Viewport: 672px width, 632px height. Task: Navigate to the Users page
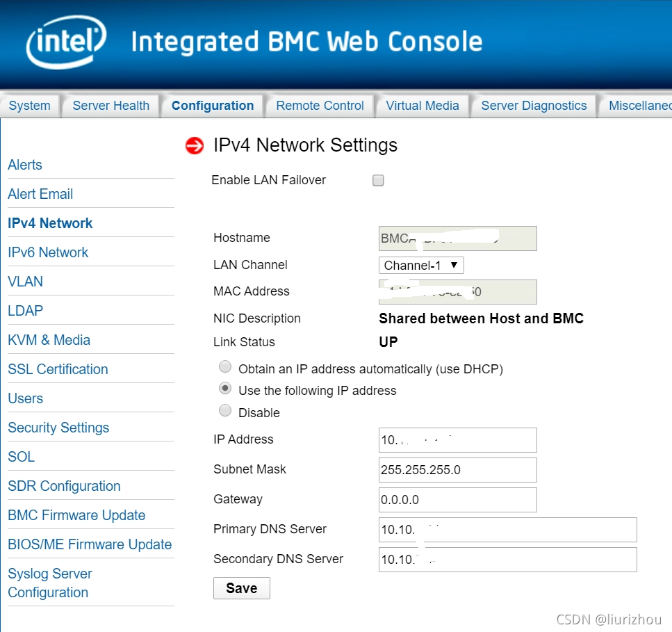click(x=25, y=398)
